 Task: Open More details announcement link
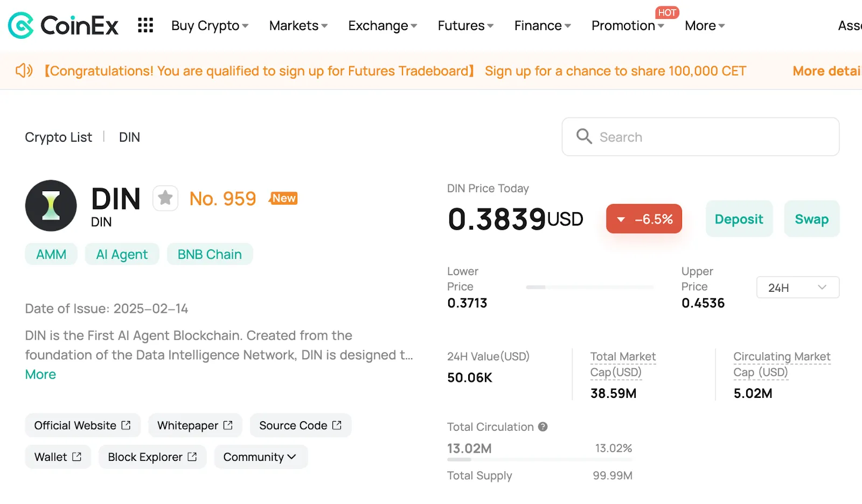827,71
